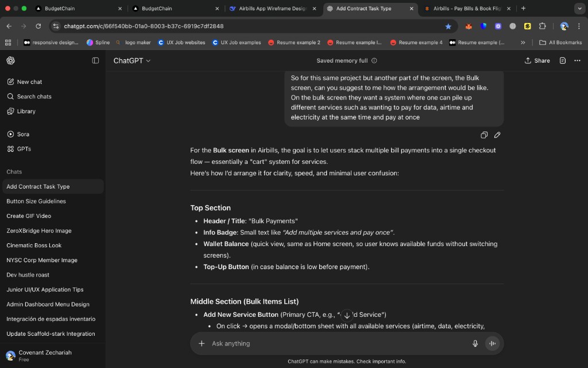This screenshot has width=588, height=368.
Task: Open the Junior UI/UX Application Tips chat
Action: click(53, 290)
